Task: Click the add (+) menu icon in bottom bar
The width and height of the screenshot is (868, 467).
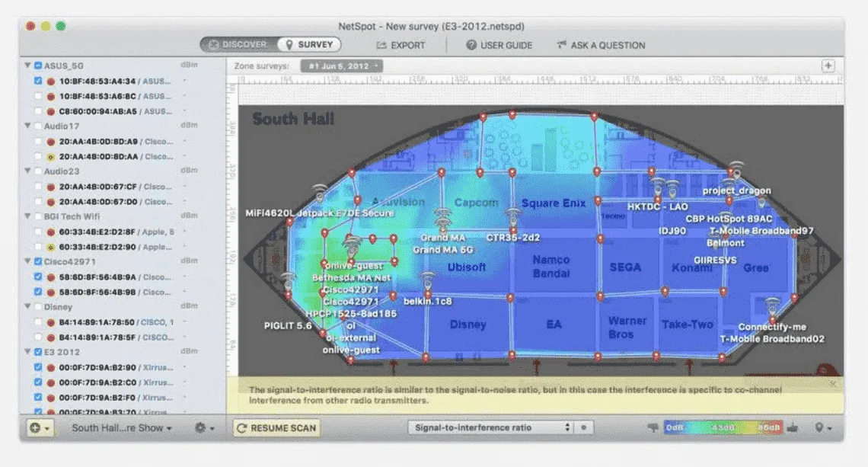Action: [x=40, y=427]
